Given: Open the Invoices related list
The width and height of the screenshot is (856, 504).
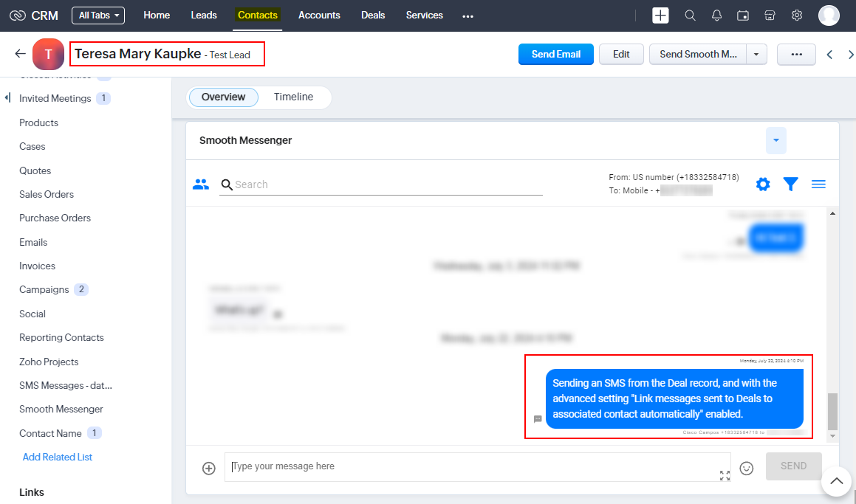Looking at the screenshot, I should point(37,266).
